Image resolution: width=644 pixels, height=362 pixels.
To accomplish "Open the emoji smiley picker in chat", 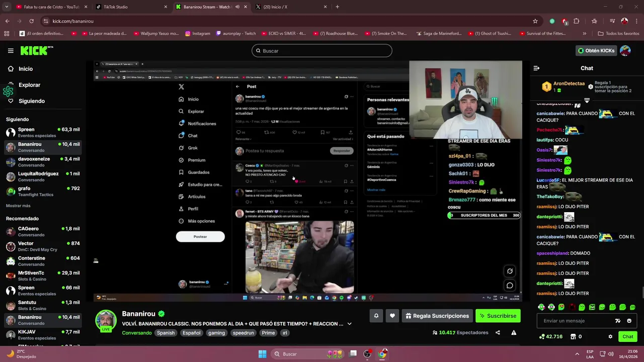I will click(629, 321).
